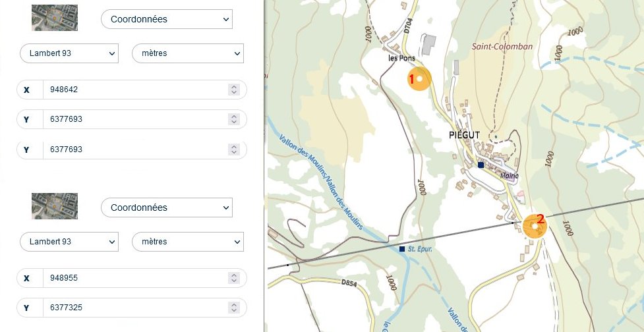644x332 pixels.
Task: Click the blue square symbol at Mairie
Action: pos(481,165)
